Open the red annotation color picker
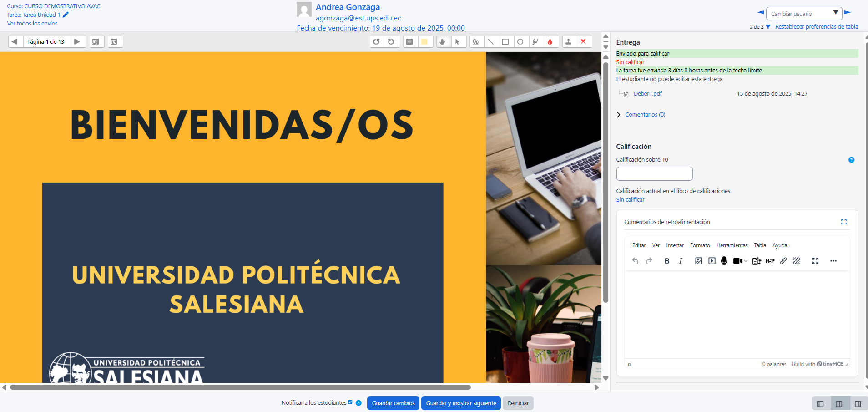 pos(550,41)
